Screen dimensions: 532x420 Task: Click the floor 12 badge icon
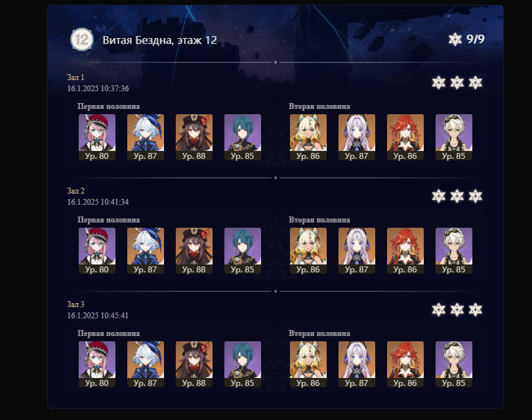click(82, 40)
